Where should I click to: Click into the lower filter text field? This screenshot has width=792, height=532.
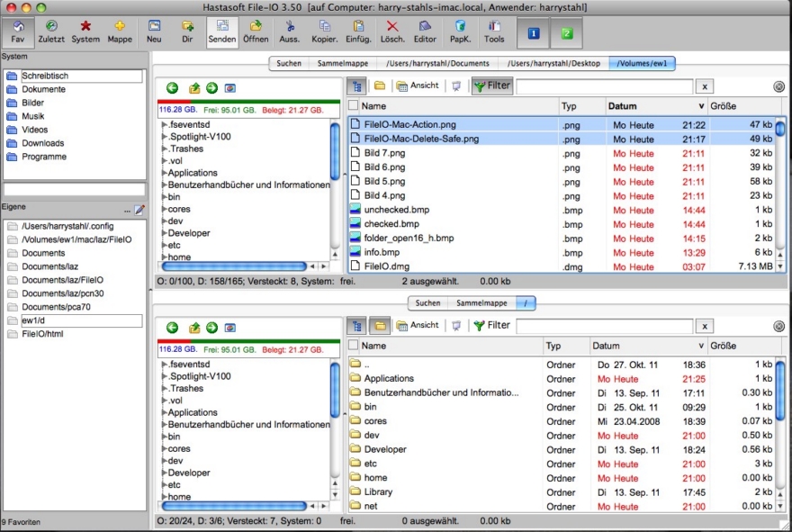point(604,326)
